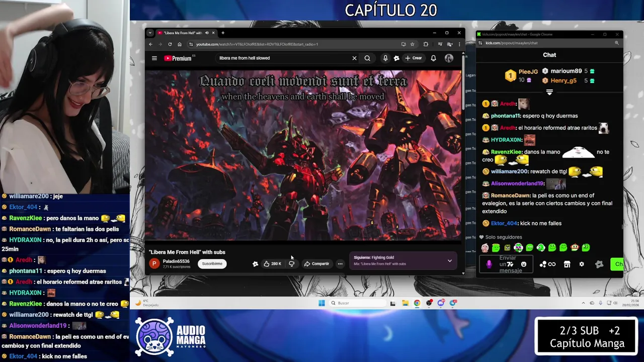Open Telegram from the taskbar
The height and width of the screenshot is (362, 644).
(453, 303)
